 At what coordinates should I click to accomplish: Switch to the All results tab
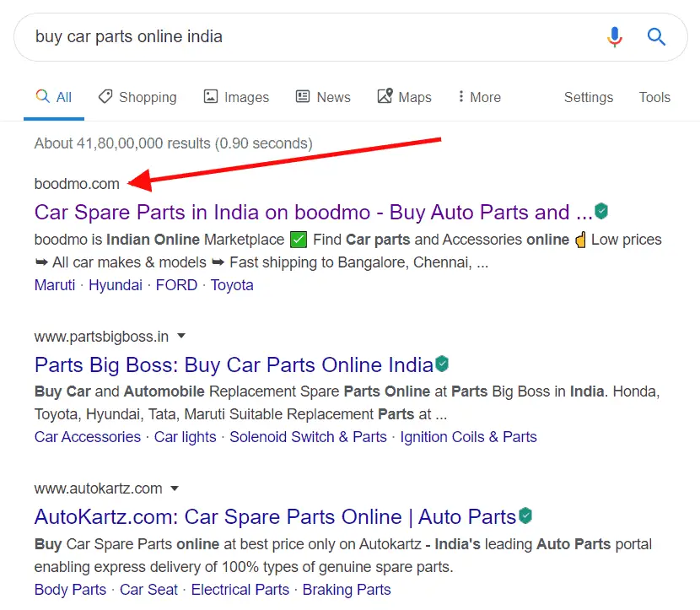[54, 97]
